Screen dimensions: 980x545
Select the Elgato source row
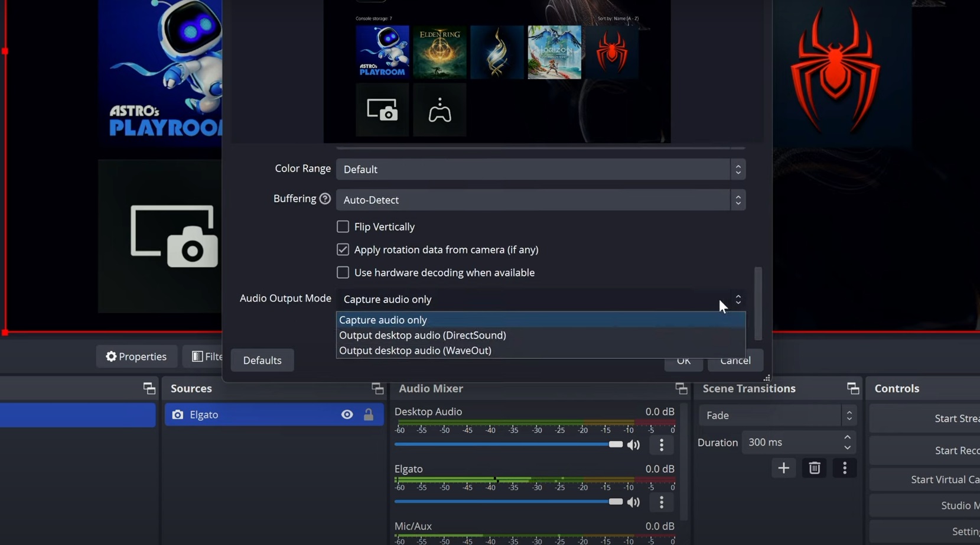(x=274, y=415)
